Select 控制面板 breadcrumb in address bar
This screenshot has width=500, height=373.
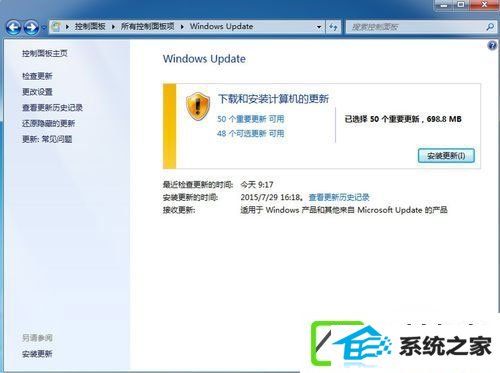[x=90, y=26]
